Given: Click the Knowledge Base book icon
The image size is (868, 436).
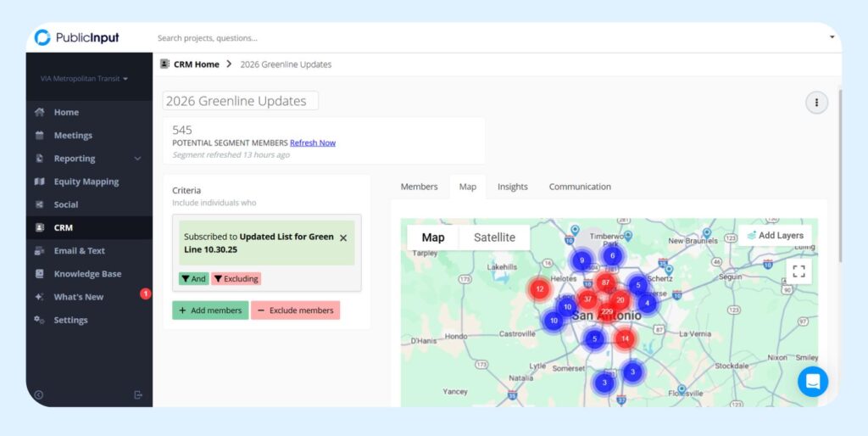Looking at the screenshot, I should pyautogui.click(x=39, y=274).
